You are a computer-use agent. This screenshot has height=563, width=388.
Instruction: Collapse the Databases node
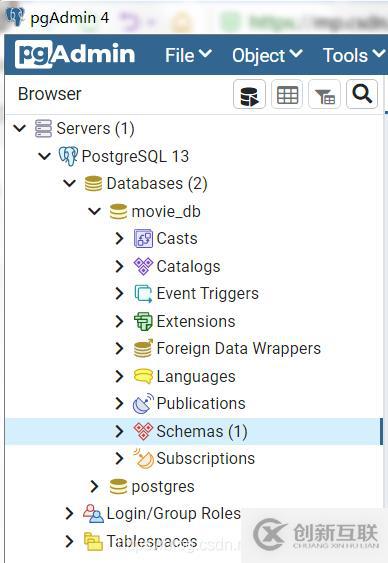[70, 183]
